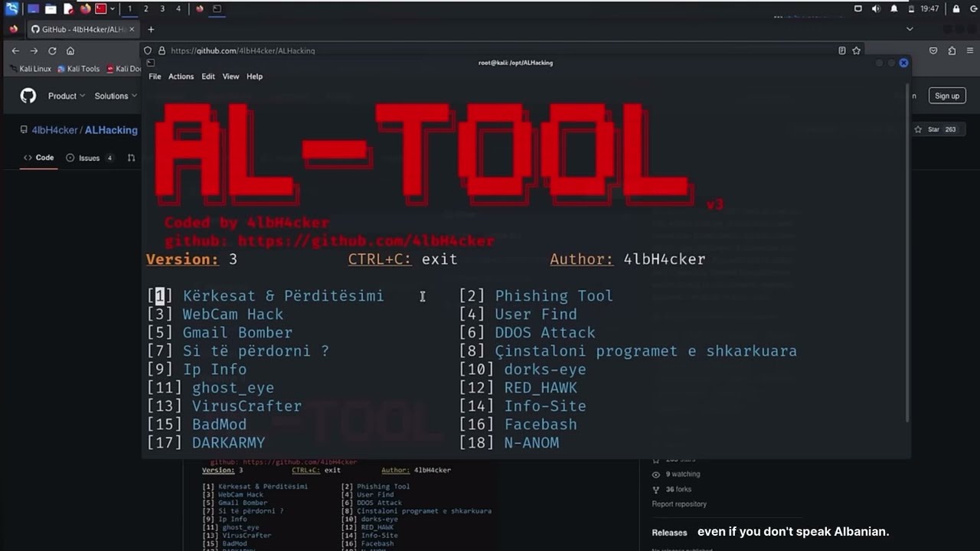Click the logout session icon
The height and width of the screenshot is (551, 980).
coord(973,8)
